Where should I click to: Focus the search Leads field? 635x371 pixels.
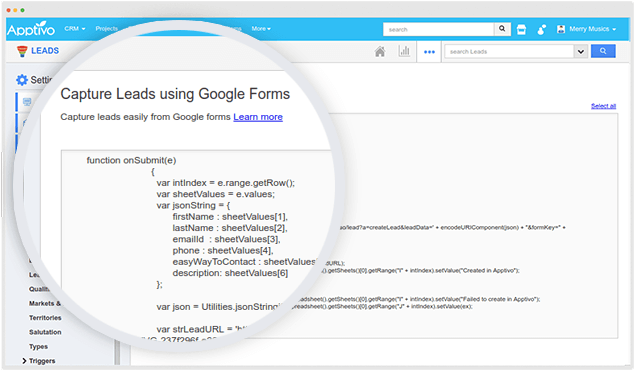point(509,51)
